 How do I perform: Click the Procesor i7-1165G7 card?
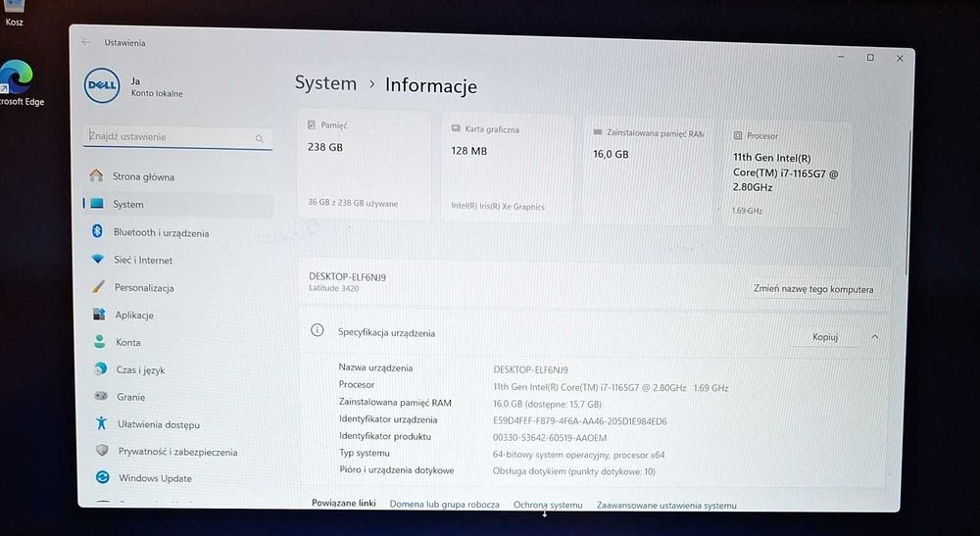tap(788, 173)
